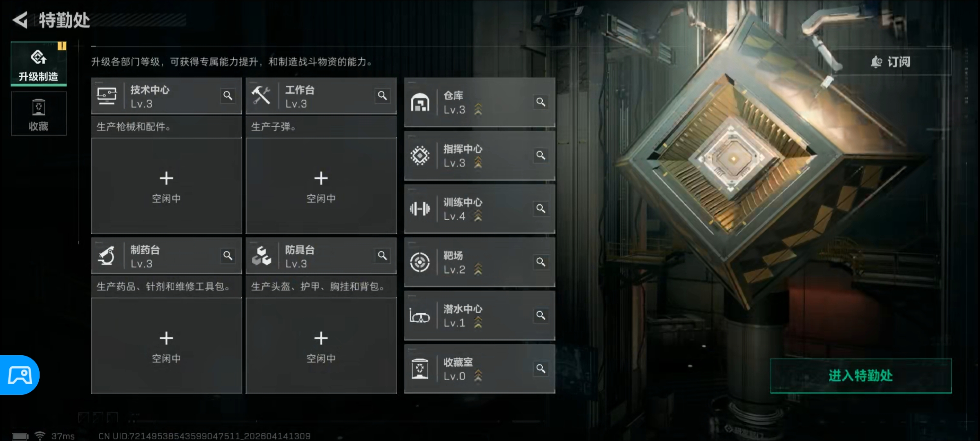Image resolution: width=980 pixels, height=441 pixels.
Task: Click the blue gamepad overlay icon
Action: click(20, 375)
